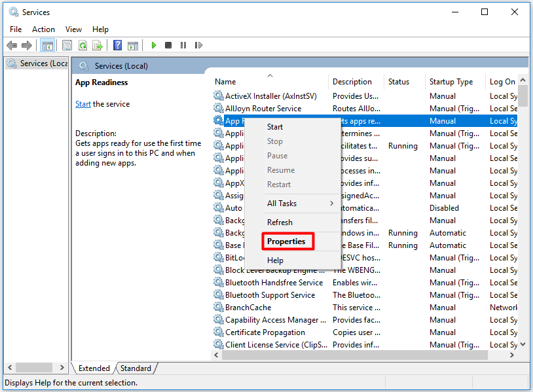
Task: Click gear icon of BranchCache service
Action: coord(218,307)
